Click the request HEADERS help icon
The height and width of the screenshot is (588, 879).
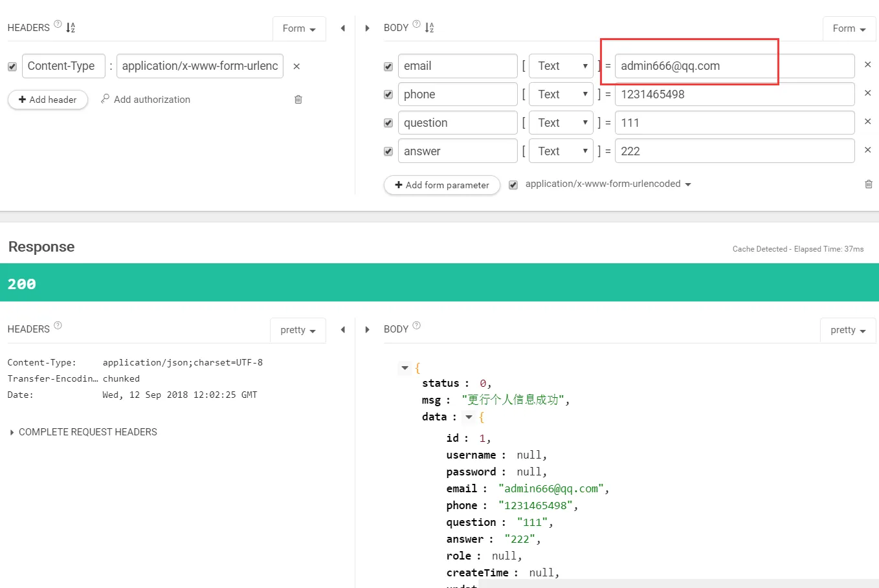click(58, 25)
